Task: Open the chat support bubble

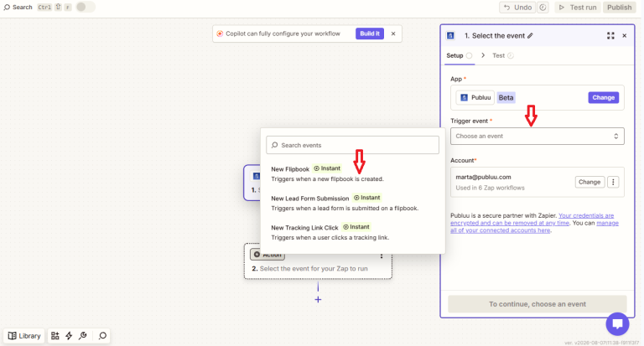Action: [617, 324]
